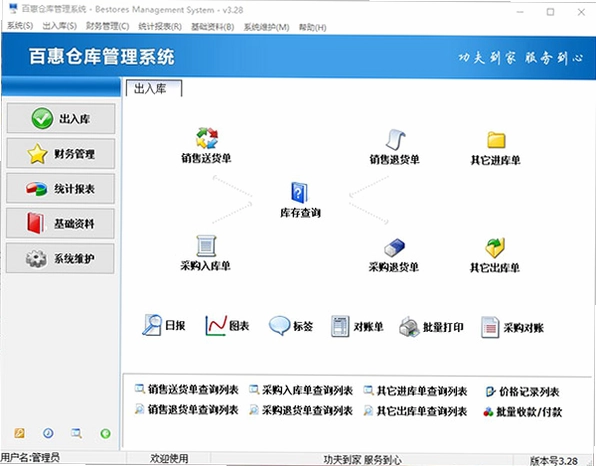Open the 采购入库单 icon

coord(206,246)
